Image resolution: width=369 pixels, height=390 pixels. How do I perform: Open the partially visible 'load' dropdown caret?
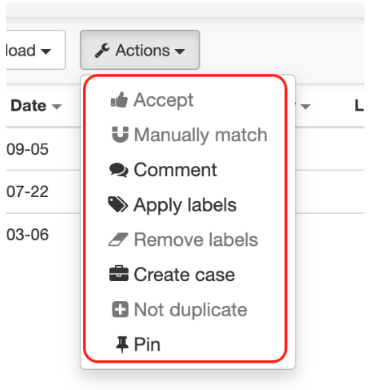(46, 52)
